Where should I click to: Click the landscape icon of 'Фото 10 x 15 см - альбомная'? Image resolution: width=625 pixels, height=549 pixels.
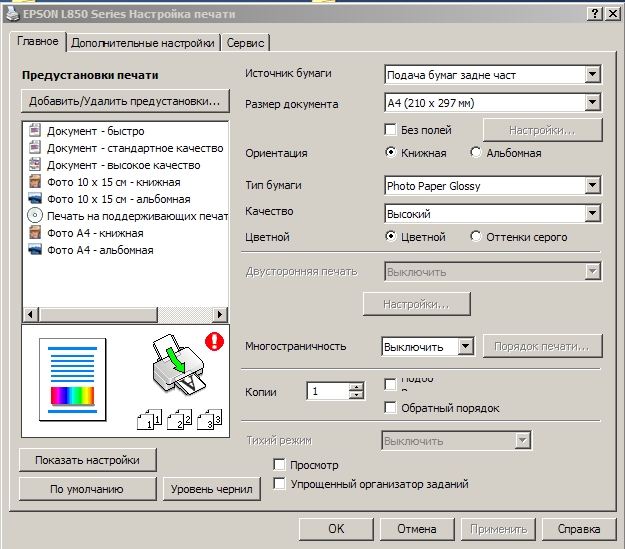[35, 198]
